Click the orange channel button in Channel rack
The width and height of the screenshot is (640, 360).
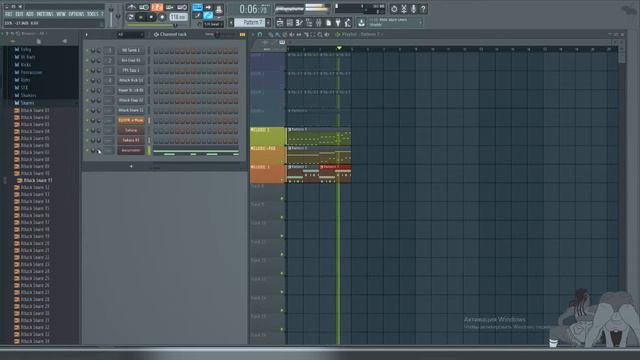(131, 120)
